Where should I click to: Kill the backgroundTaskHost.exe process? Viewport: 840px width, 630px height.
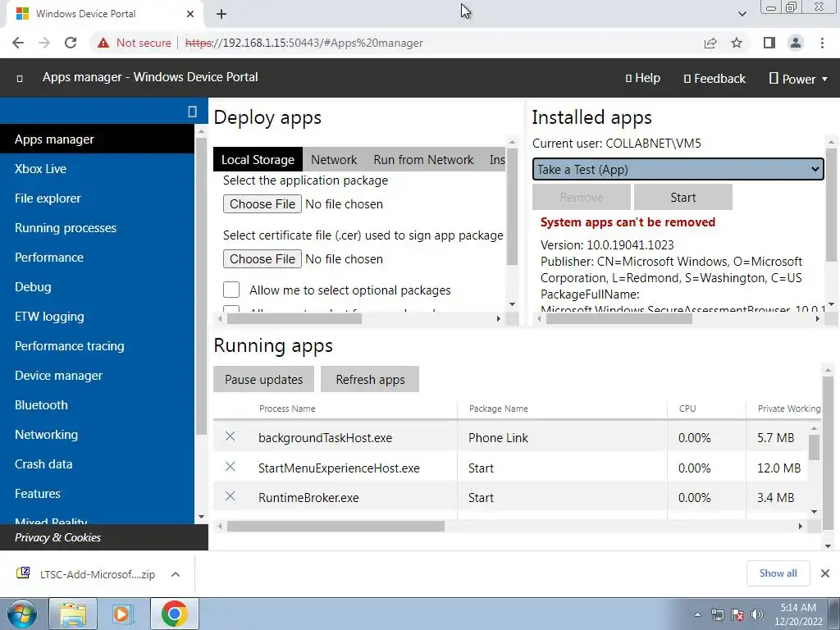[231, 436]
